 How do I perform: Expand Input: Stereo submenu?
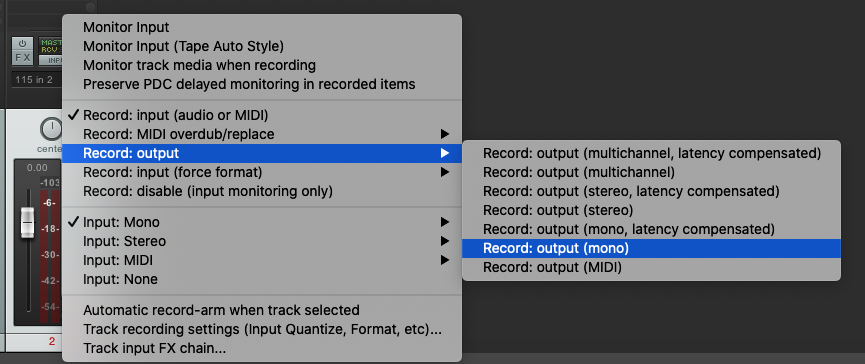point(261,241)
